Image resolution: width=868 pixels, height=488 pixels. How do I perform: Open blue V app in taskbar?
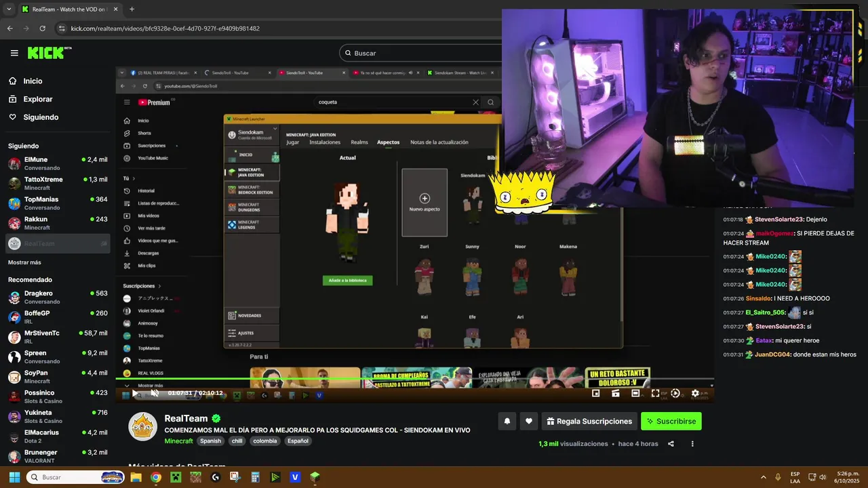click(295, 477)
